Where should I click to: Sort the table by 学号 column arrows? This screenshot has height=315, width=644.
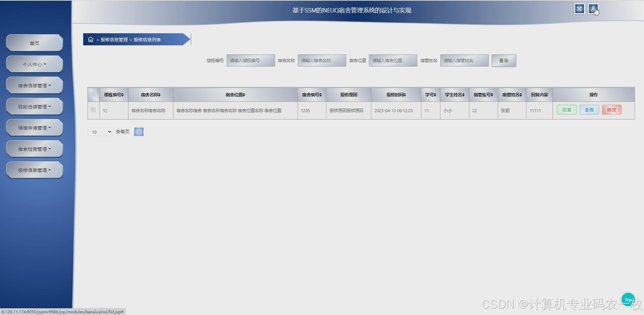point(434,94)
